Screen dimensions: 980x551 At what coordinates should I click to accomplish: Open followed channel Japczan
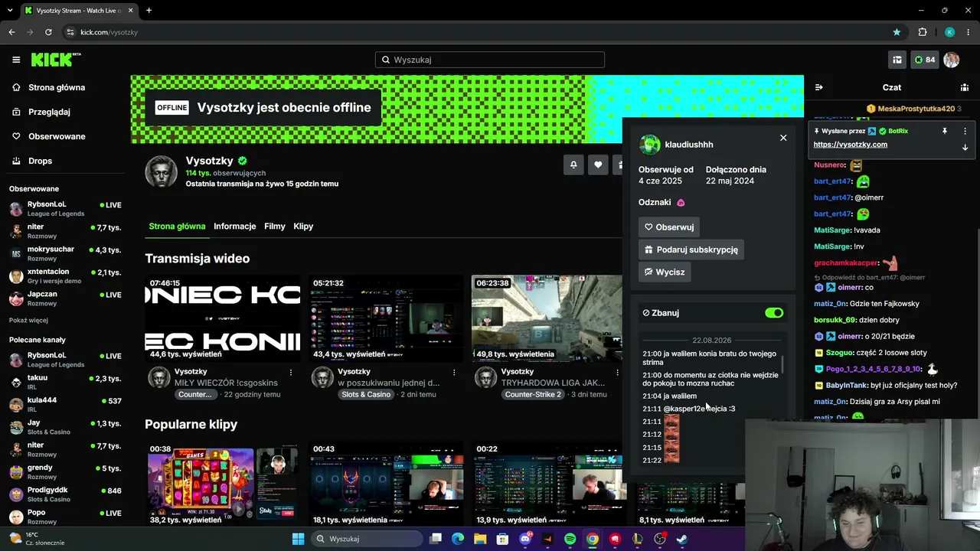click(x=65, y=298)
